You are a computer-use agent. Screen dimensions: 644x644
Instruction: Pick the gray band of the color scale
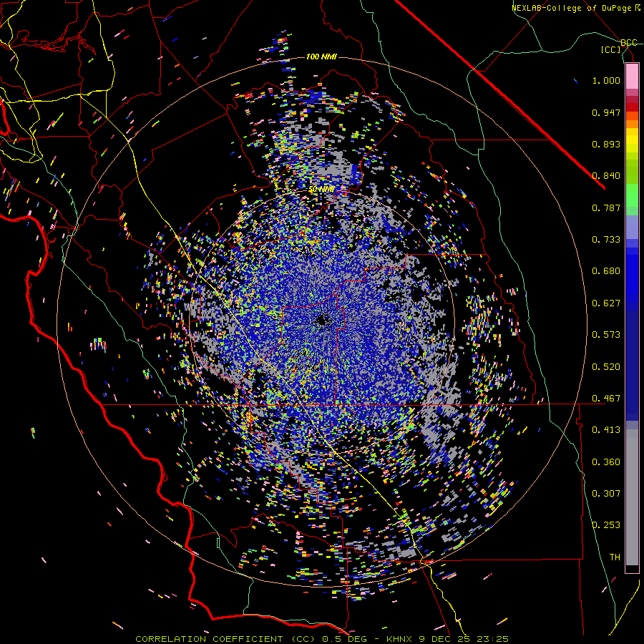(x=632, y=497)
